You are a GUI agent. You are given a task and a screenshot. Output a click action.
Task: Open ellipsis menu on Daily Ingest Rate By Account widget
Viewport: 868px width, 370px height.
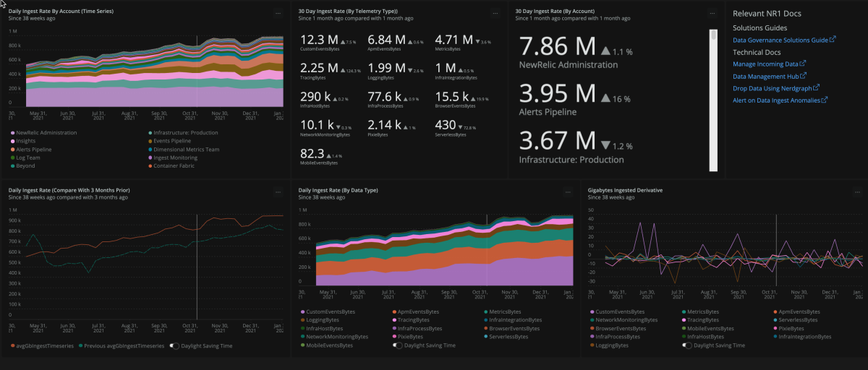coord(278,13)
